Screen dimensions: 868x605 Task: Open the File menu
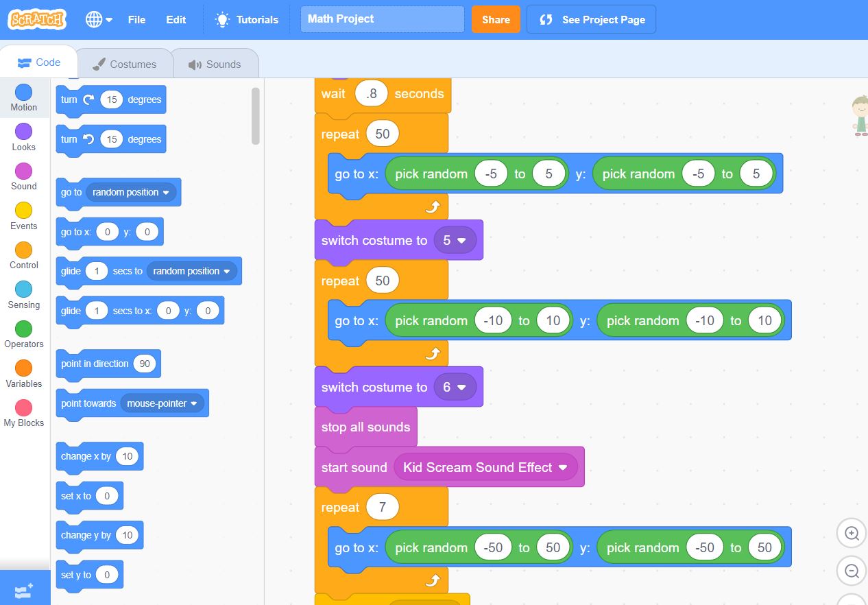(136, 20)
